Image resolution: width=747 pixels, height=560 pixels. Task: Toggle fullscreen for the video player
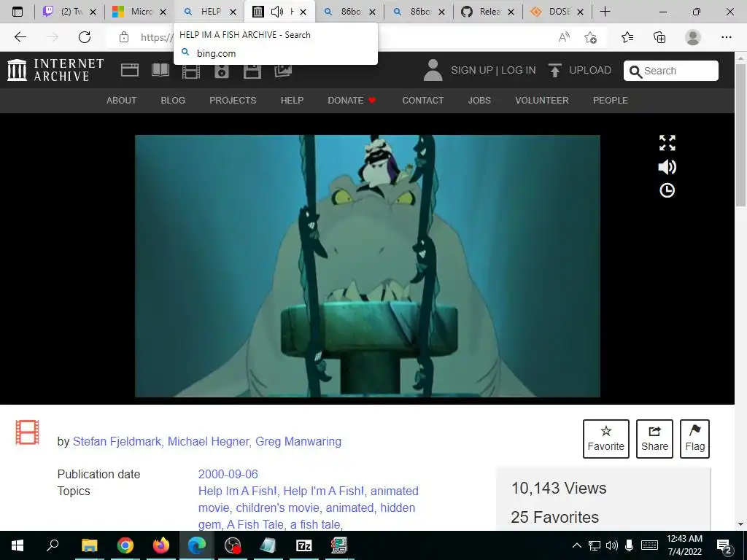[x=667, y=142]
